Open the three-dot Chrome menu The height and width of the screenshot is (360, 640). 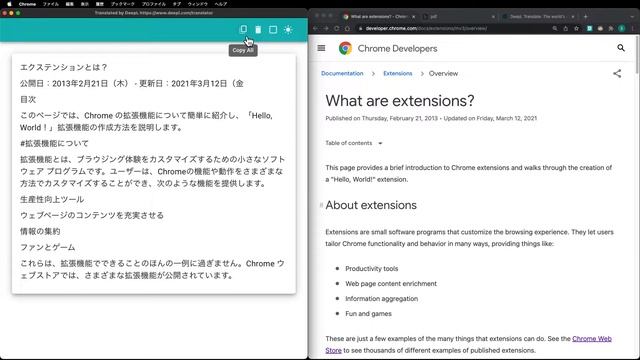tap(633, 28)
